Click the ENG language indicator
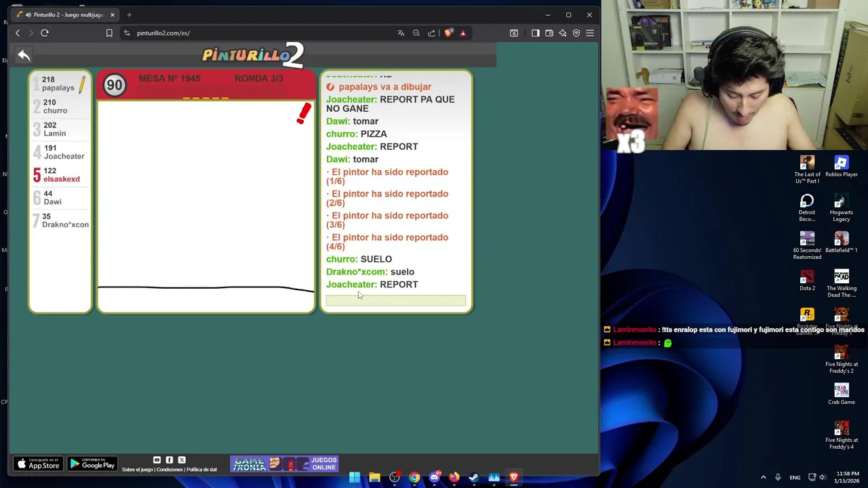The image size is (868, 488). coord(795,477)
